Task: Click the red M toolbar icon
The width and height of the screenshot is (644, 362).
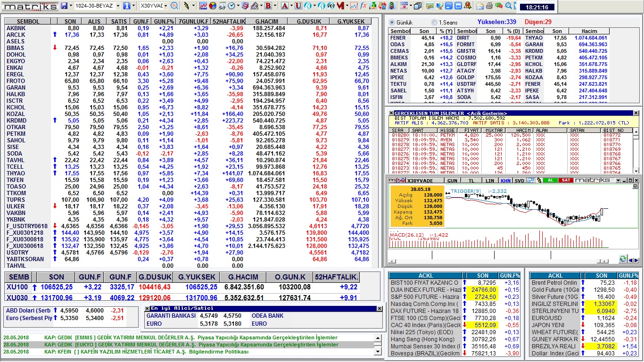Action: (x=340, y=6)
